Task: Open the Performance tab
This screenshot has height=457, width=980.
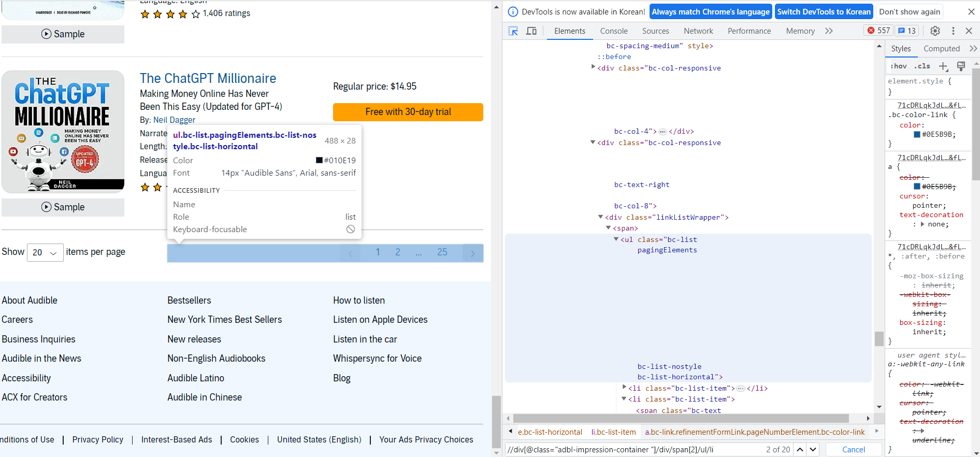Action: click(x=749, y=31)
